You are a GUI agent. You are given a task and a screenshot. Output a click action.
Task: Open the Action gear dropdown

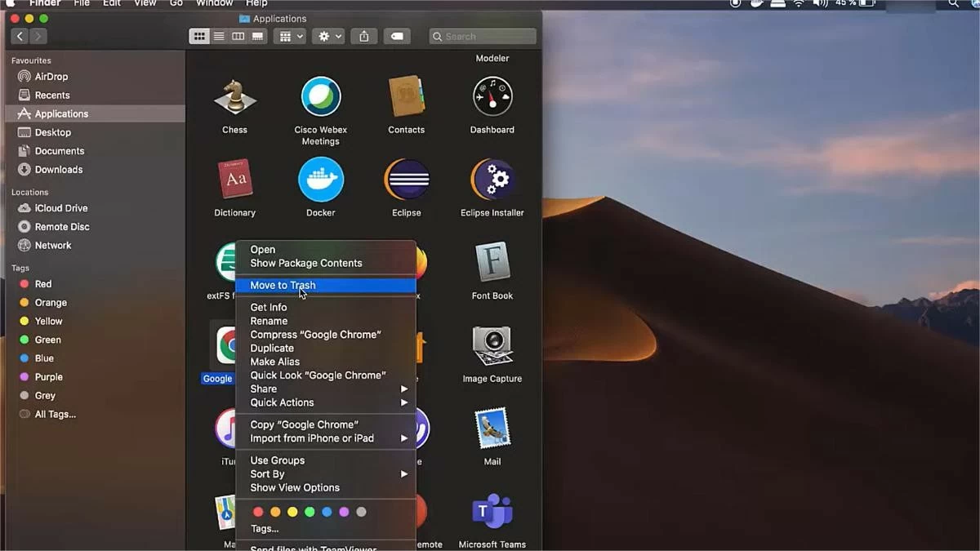pyautogui.click(x=327, y=36)
